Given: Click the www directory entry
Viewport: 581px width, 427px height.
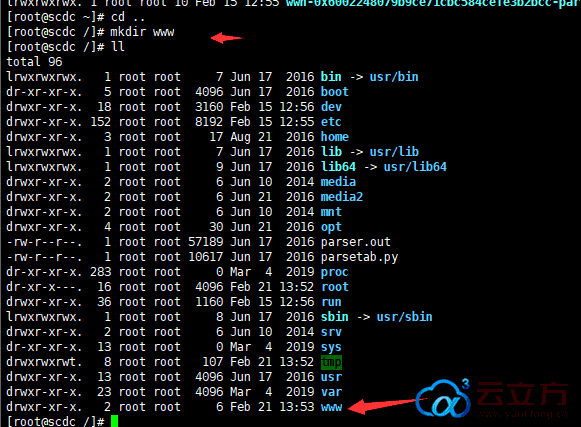Looking at the screenshot, I should tap(331, 407).
